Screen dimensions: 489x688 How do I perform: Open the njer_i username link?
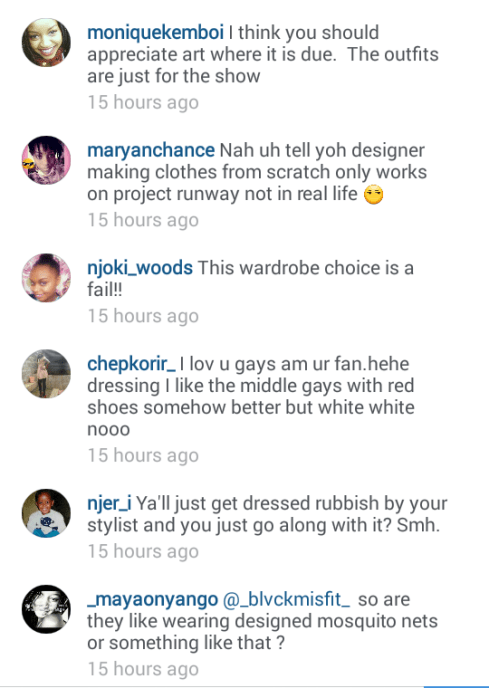(109, 504)
